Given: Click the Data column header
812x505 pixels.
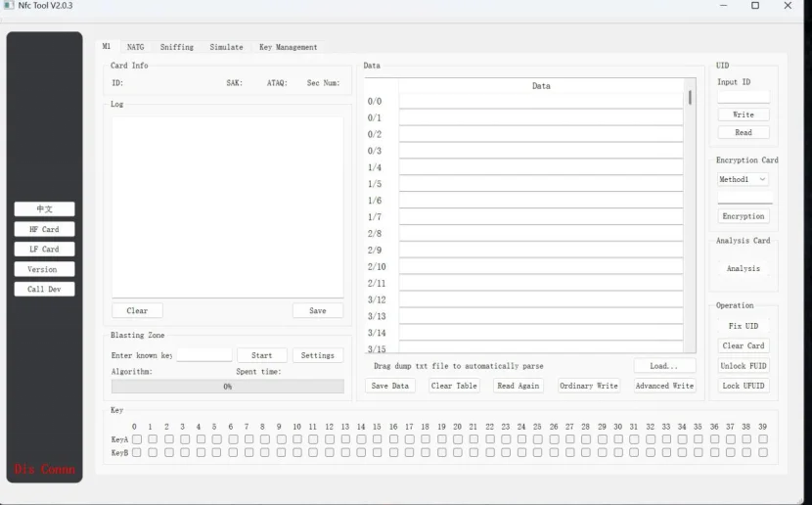Looking at the screenshot, I should pos(541,86).
